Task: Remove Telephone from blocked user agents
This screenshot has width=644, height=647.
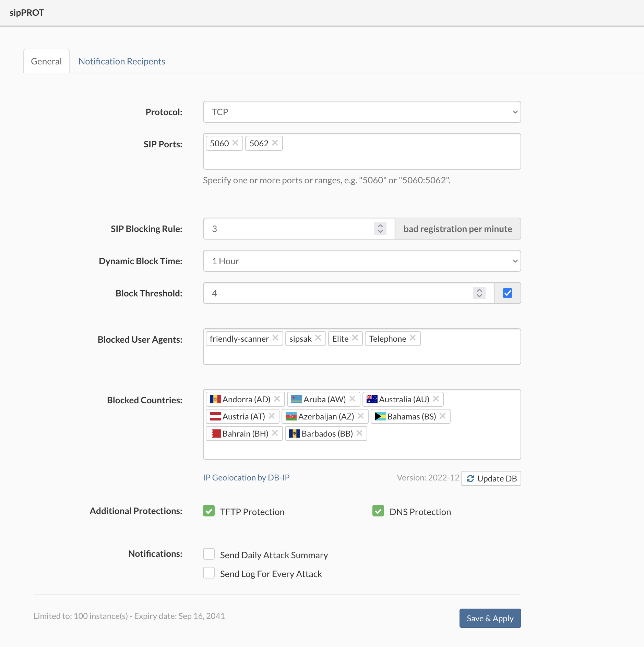Action: click(x=413, y=338)
